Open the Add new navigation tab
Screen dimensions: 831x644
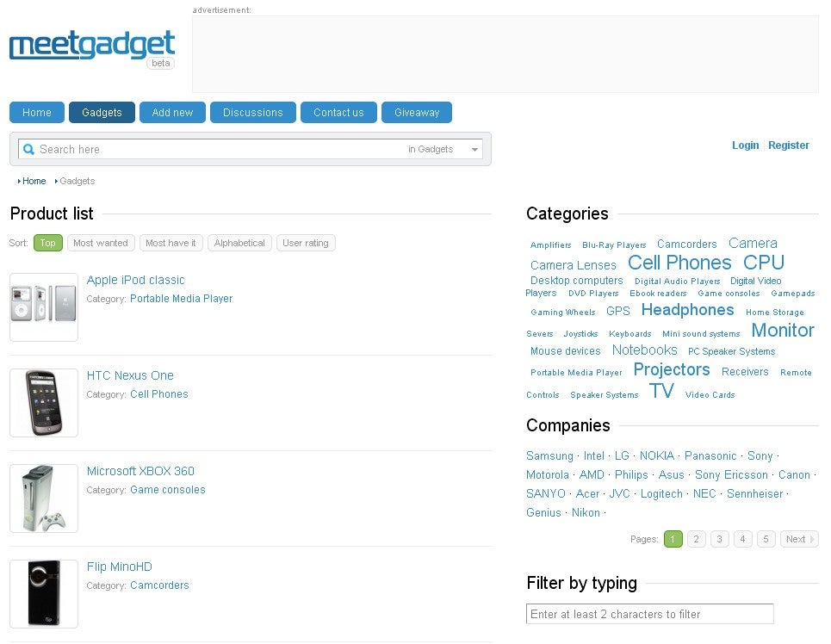coord(172,113)
